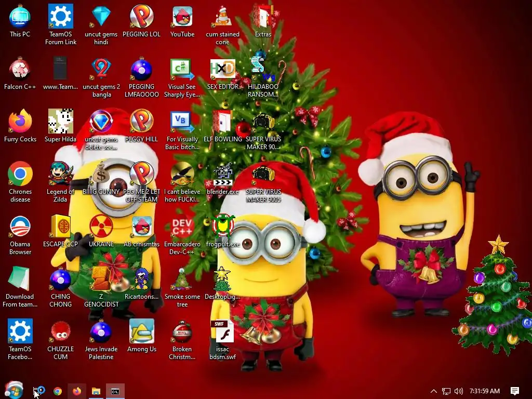Switch to Command Prompt in the taskbar
532x399 pixels.
pyautogui.click(x=115, y=391)
